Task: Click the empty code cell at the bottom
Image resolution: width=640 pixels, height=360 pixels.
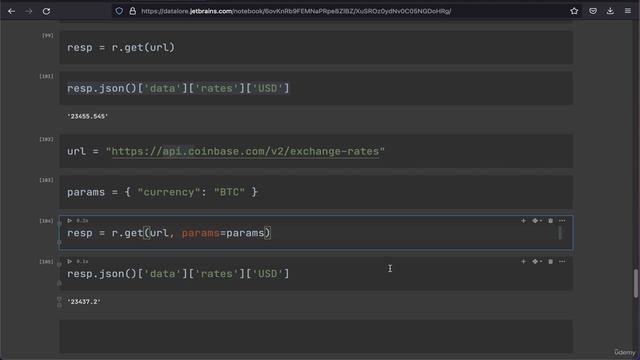Action: pos(316,336)
